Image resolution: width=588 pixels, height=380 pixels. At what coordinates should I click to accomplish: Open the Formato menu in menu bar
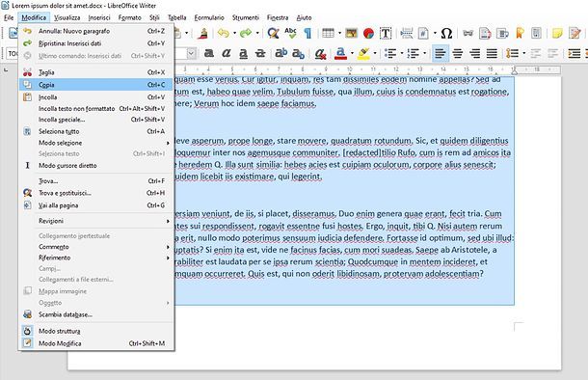click(x=130, y=17)
